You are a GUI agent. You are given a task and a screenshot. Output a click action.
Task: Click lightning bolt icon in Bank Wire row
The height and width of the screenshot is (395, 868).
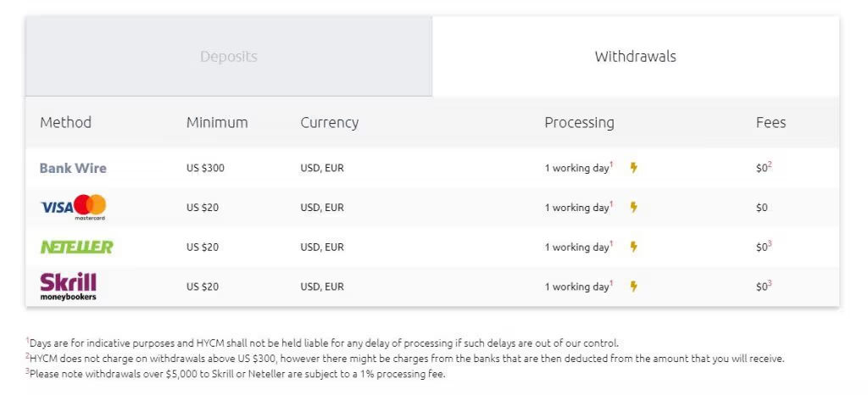pos(633,168)
